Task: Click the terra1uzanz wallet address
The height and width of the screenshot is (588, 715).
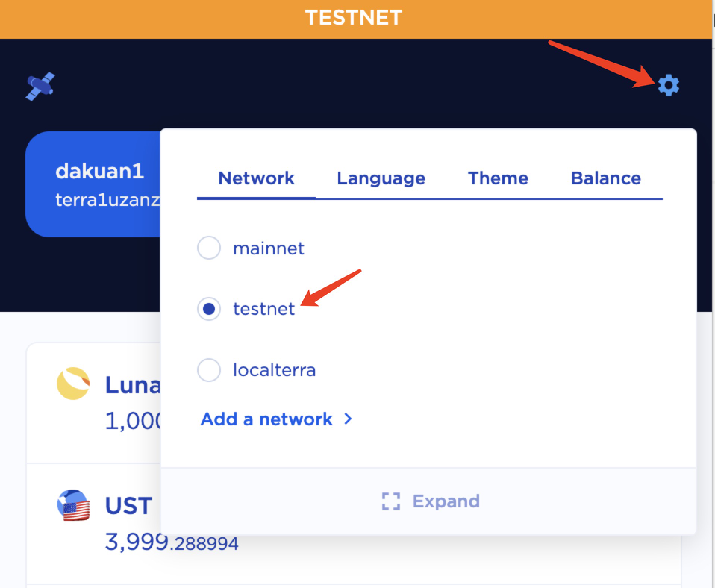Action: point(107,201)
